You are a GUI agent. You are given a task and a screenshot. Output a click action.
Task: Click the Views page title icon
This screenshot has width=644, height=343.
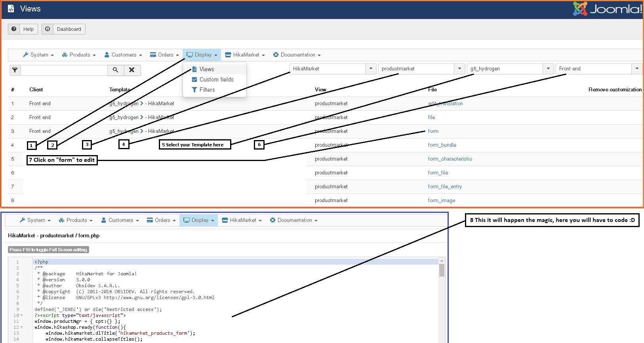click(11, 8)
